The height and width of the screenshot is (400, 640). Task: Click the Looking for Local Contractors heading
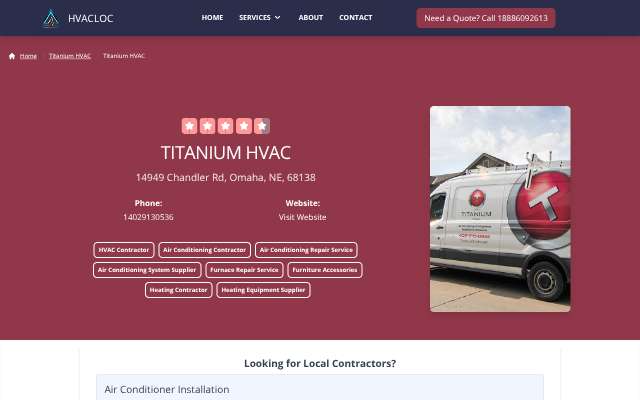320,363
